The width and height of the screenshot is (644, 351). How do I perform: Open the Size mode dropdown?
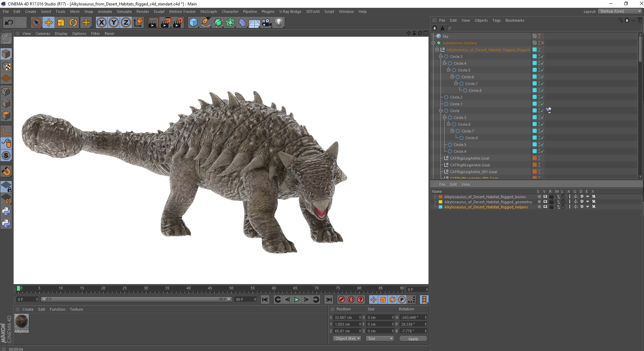380,338
